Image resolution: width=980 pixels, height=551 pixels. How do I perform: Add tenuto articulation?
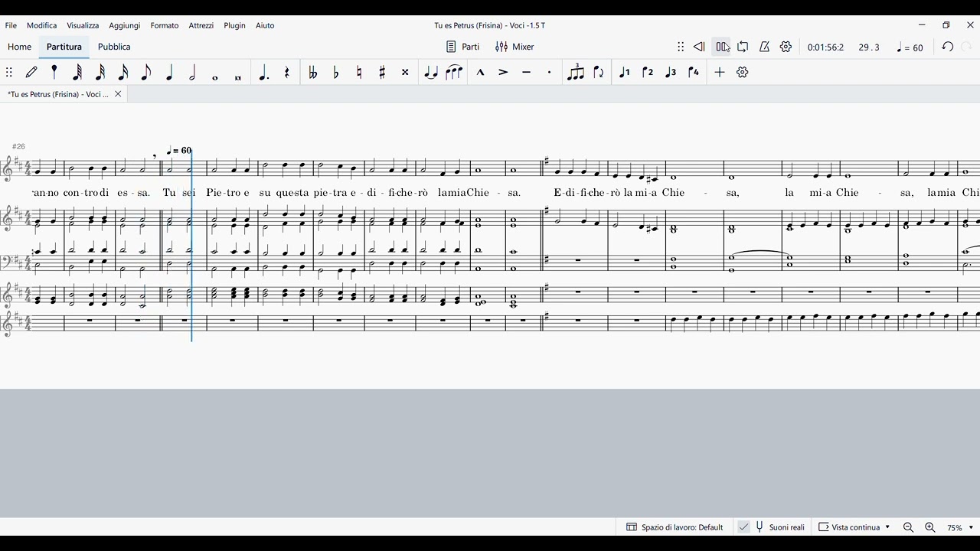click(526, 72)
